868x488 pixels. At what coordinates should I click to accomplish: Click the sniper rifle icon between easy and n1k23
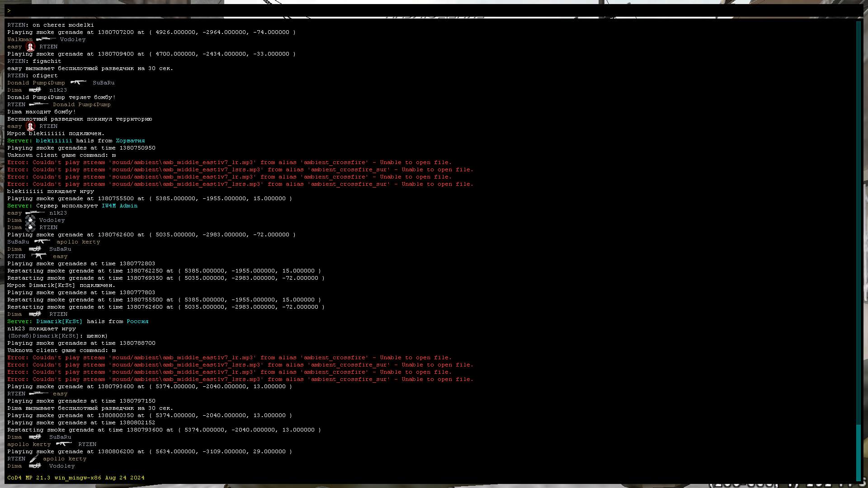pyautogui.click(x=35, y=213)
